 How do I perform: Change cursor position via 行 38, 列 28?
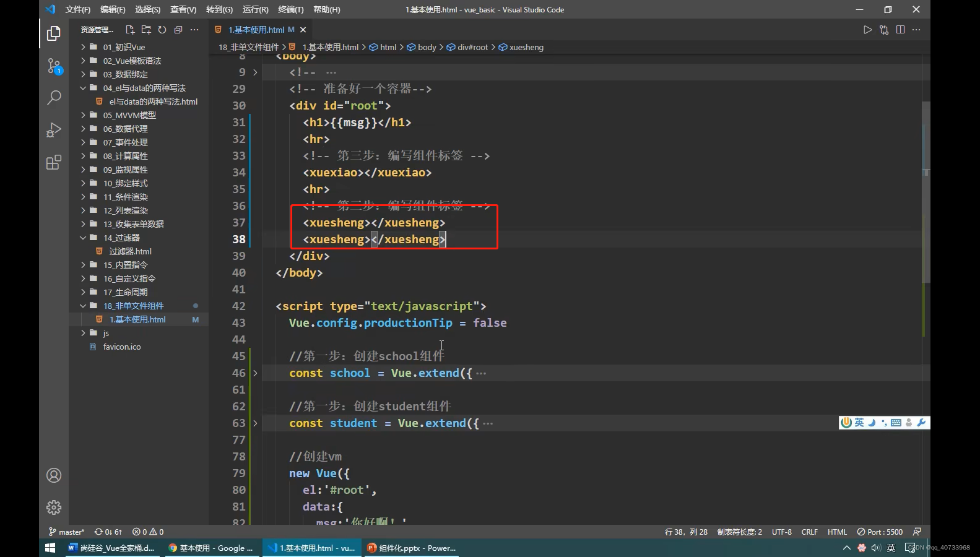[x=686, y=532]
